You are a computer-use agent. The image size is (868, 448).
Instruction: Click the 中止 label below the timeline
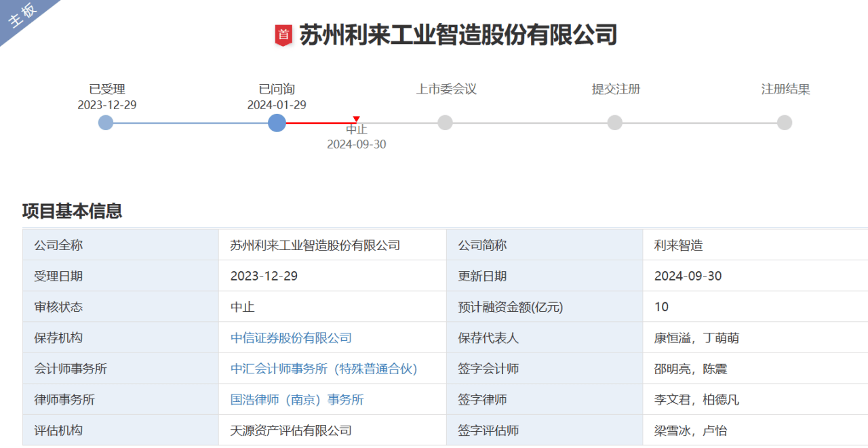[x=357, y=129]
